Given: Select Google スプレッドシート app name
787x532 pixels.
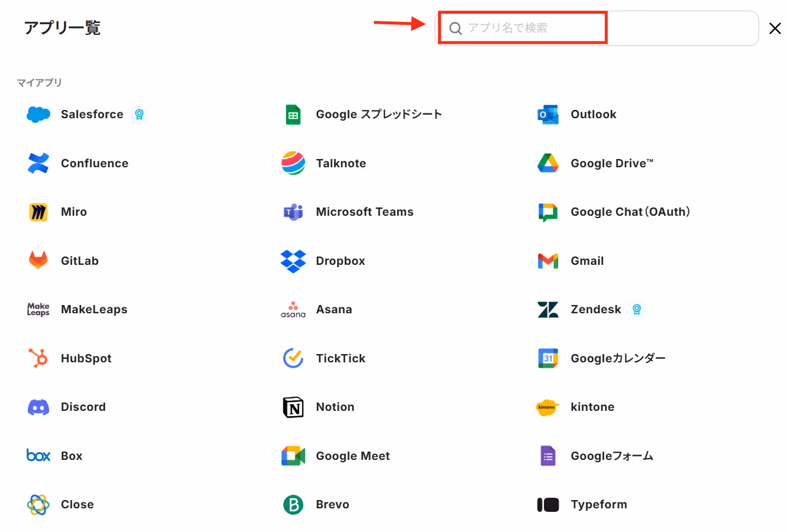Looking at the screenshot, I should [379, 114].
